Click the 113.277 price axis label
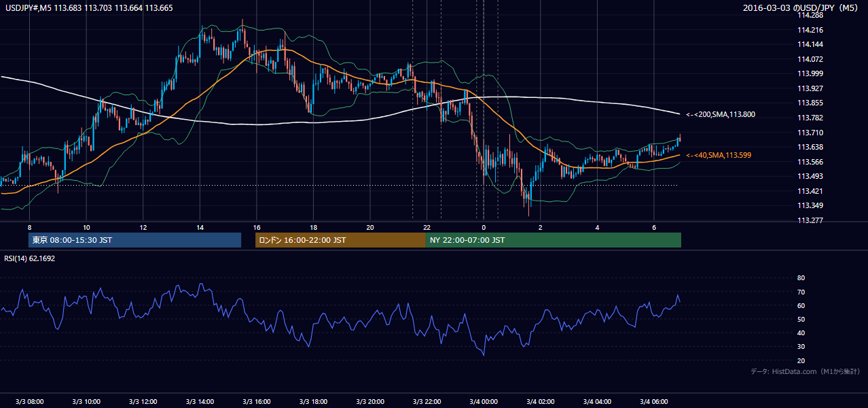The image size is (868, 408). (x=810, y=220)
